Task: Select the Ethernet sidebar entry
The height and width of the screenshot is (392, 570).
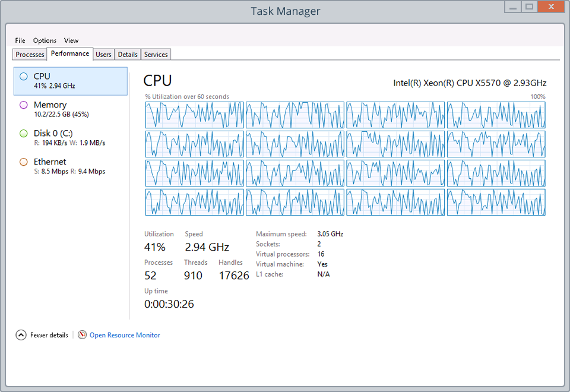Action: coord(70,166)
